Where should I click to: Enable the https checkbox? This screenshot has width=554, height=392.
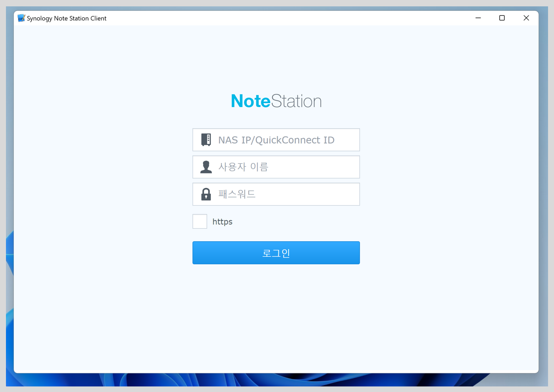200,221
